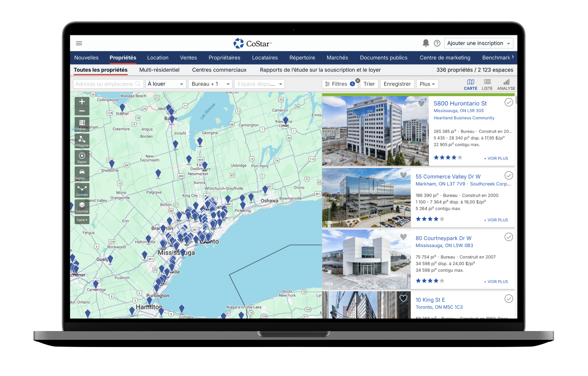588x376 pixels.
Task: Click the address search input field
Action: pyautogui.click(x=108, y=84)
